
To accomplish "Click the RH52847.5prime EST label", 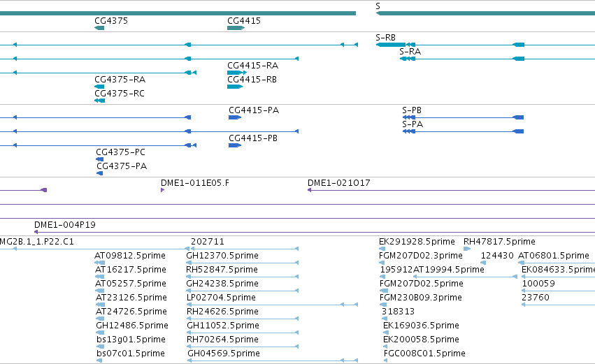I will coord(222,270).
